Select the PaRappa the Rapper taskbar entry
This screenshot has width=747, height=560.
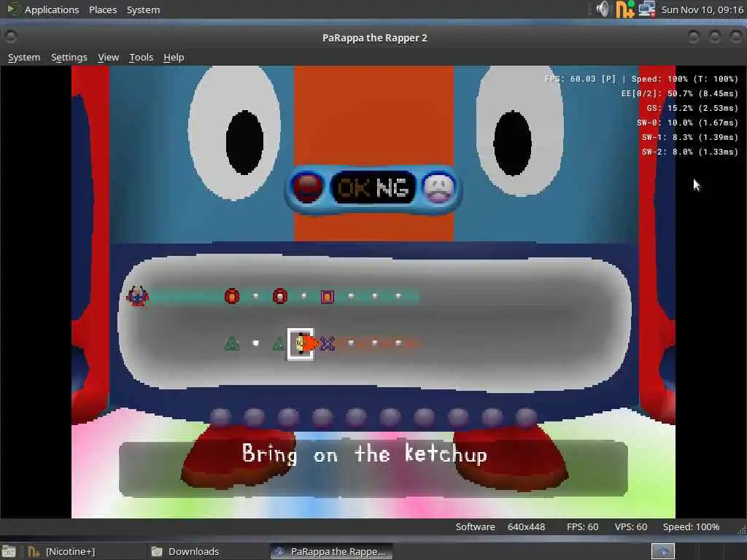pos(332,551)
